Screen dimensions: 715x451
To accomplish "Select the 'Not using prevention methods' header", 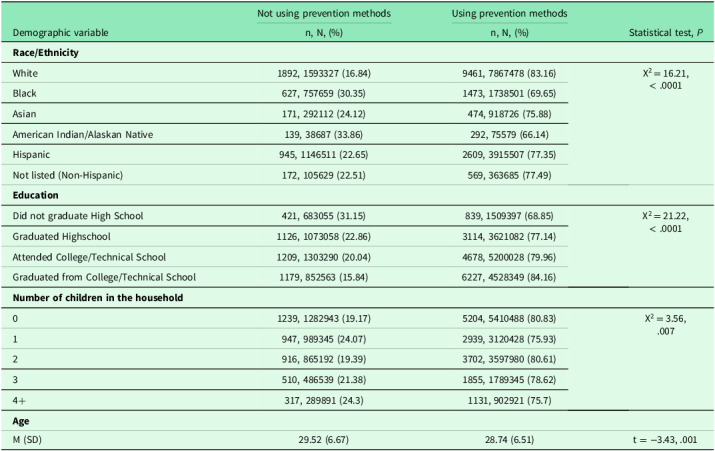I will [x=313, y=14].
